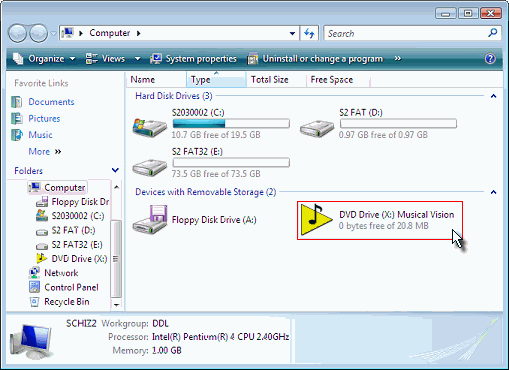
Task: Click the S2 FAT (D:) capacity bar
Action: pyautogui.click(x=398, y=124)
